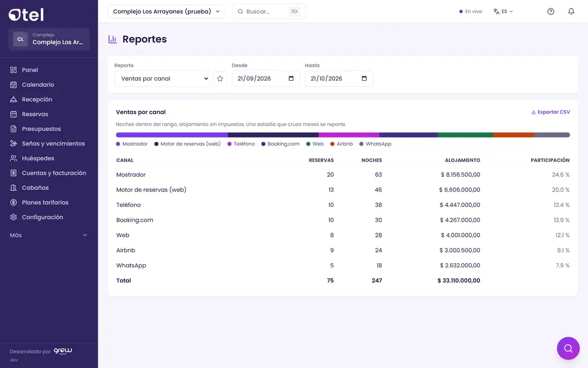Click the Complejo Los Ar... account card

[49, 39]
